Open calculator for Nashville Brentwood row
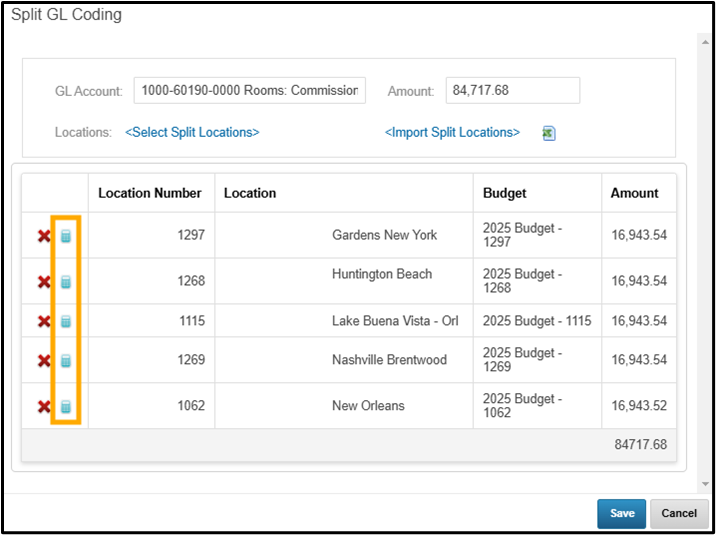The width and height of the screenshot is (716, 535). [x=66, y=360]
